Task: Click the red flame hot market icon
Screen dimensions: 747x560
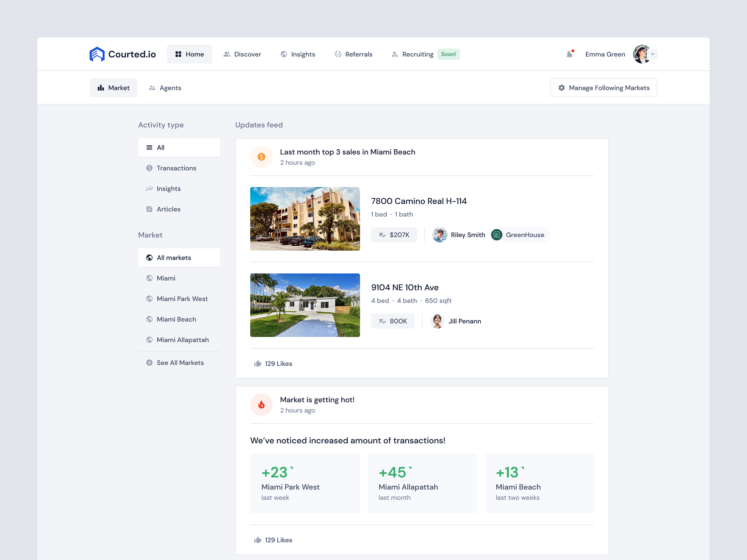Action: tap(261, 405)
